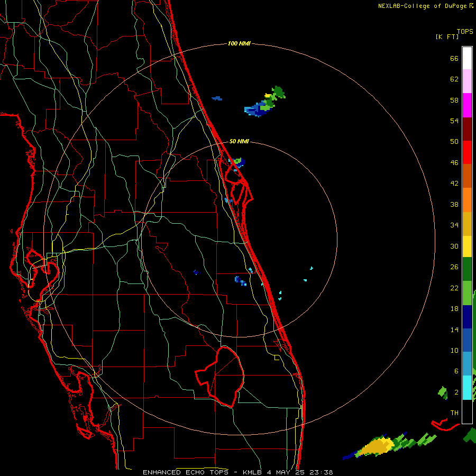Click the legend value 58
This screenshot has width=476, height=476.
pyautogui.click(x=454, y=100)
